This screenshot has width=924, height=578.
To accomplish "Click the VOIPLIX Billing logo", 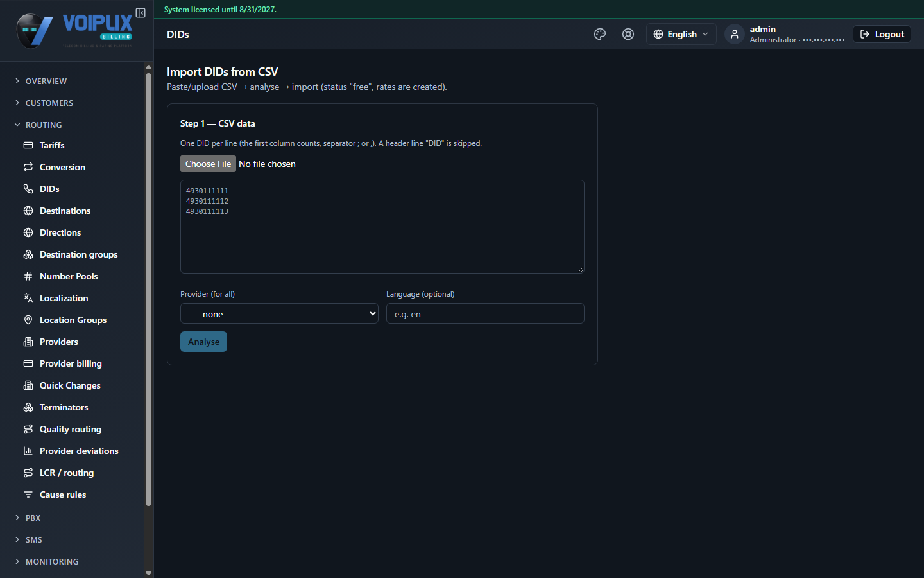I will tap(74, 30).
